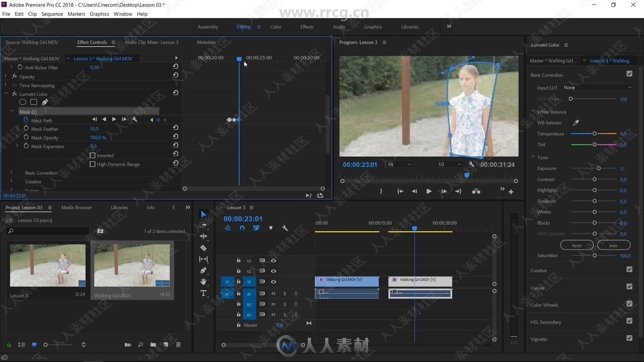Expand the Opacity effect properties

point(6,76)
